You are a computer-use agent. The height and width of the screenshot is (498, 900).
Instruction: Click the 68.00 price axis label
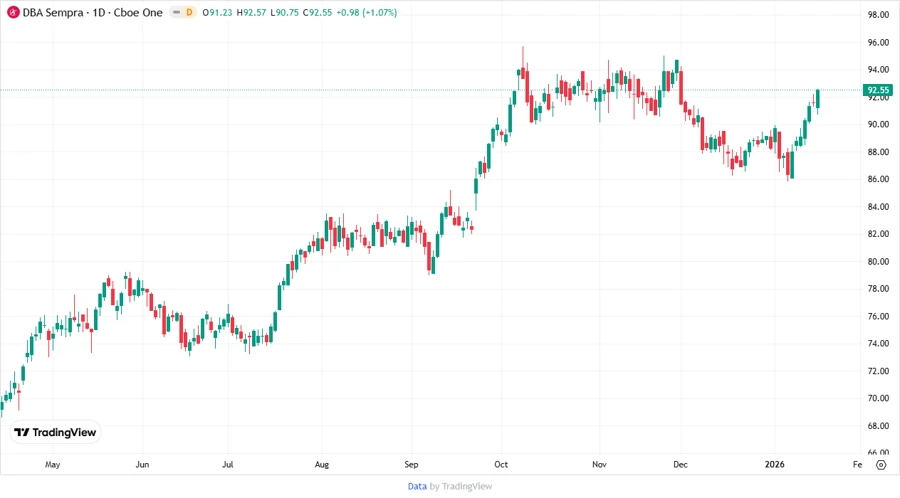pyautogui.click(x=878, y=426)
